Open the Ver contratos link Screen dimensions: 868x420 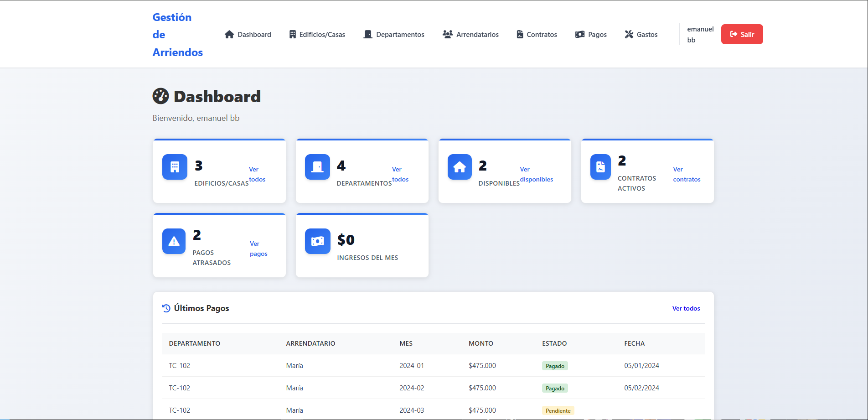(687, 174)
